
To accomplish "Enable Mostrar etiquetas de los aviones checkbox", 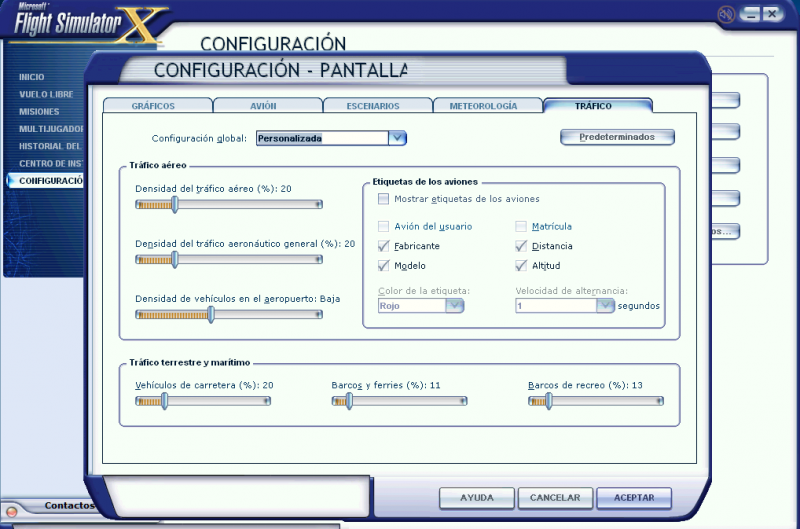I will pos(383,199).
